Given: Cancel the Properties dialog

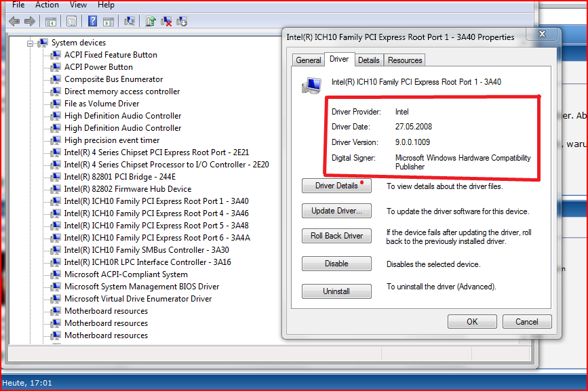Looking at the screenshot, I should [527, 322].
